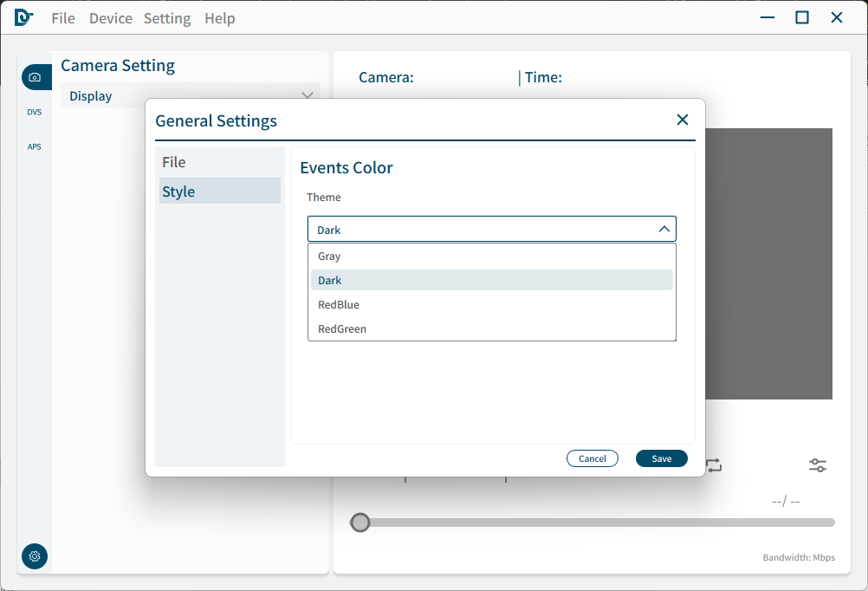Open the APS sidebar panel
The image size is (868, 591).
(35, 146)
